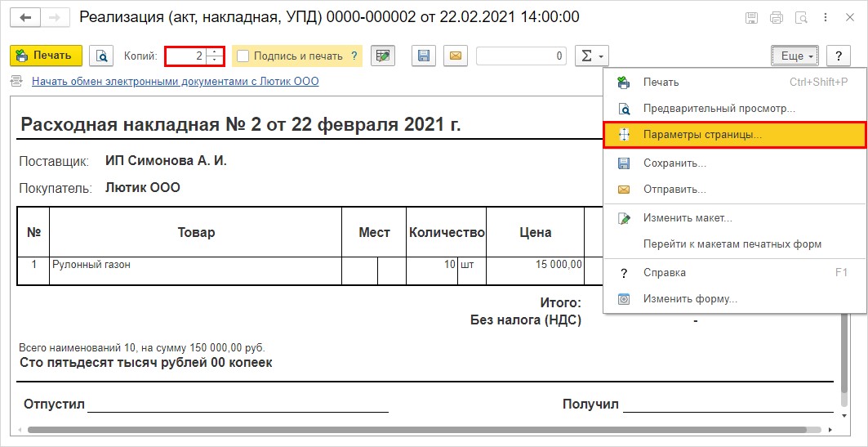Click the envelope send icon in toolbar
Image resolution: width=868 pixels, height=447 pixels.
click(455, 56)
